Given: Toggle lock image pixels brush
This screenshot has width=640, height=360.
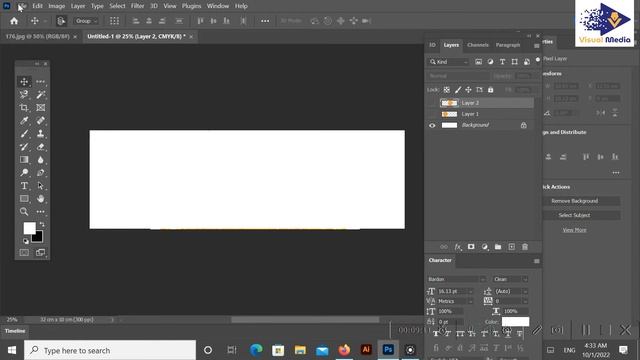Looking at the screenshot, I should click(x=458, y=90).
